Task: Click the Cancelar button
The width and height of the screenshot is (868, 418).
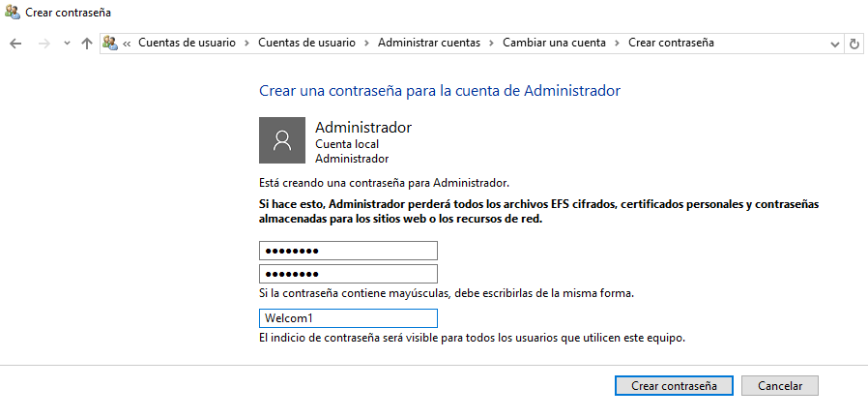Action: pos(780,385)
